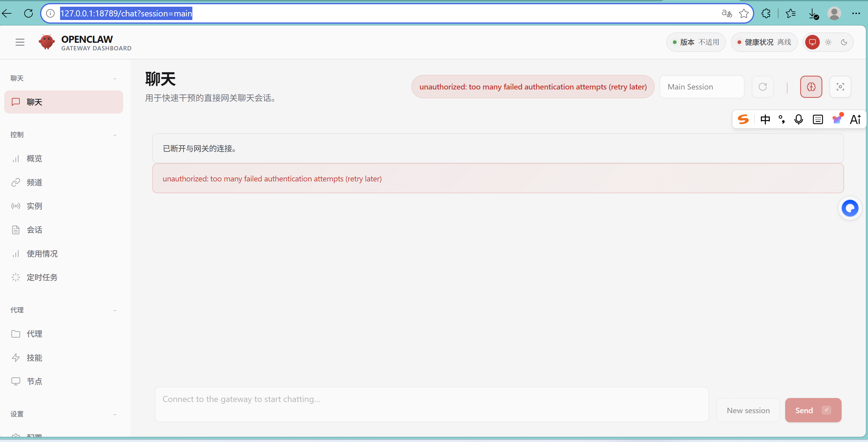Open 技能 in sidebar
This screenshot has width=868, height=442.
64,358
